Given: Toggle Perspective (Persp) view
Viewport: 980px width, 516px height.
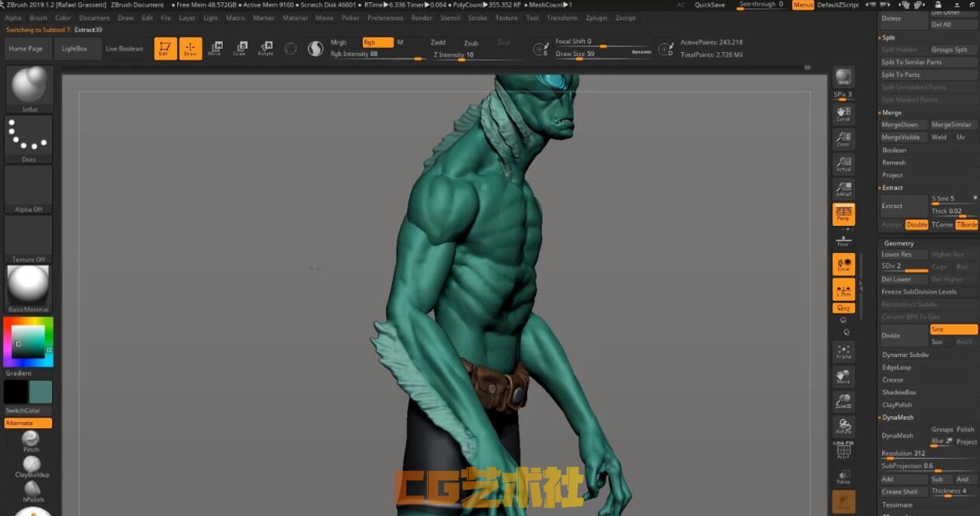Looking at the screenshot, I should pyautogui.click(x=843, y=214).
